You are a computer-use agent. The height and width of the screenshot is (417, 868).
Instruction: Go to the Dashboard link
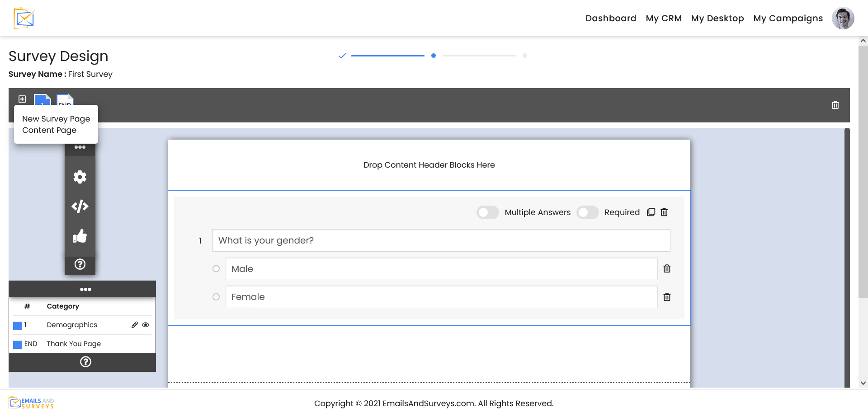click(x=611, y=19)
